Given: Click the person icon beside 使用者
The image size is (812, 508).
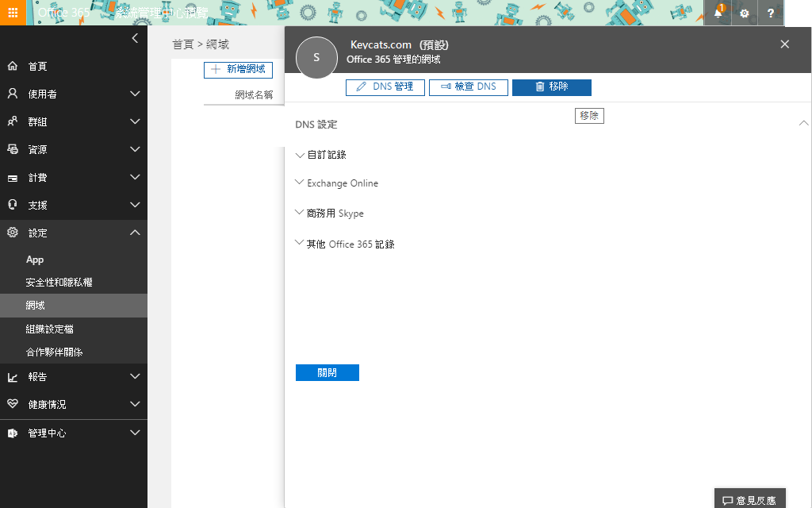Looking at the screenshot, I should click(13, 94).
